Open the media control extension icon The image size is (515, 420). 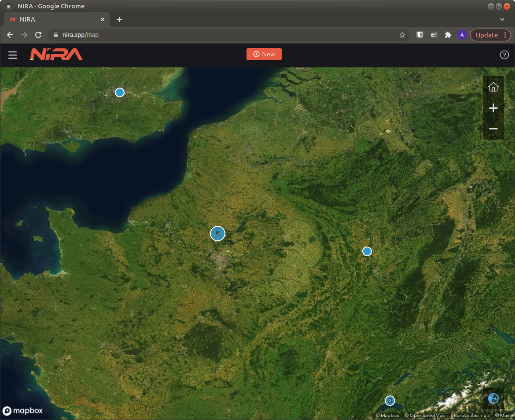(434, 35)
